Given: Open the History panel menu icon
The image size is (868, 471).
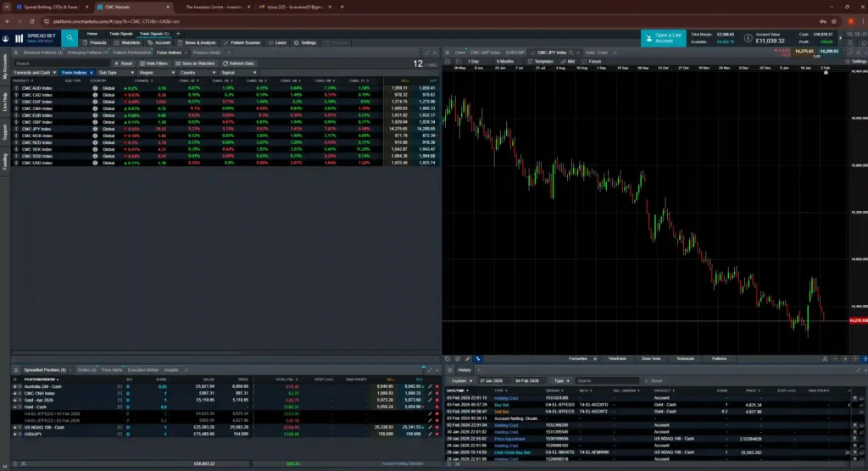Looking at the screenshot, I should [x=449, y=369].
